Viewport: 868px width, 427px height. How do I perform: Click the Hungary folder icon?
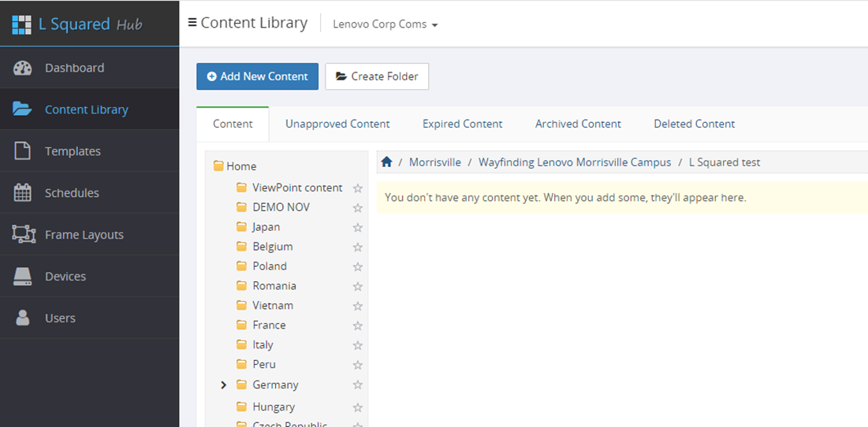point(241,407)
